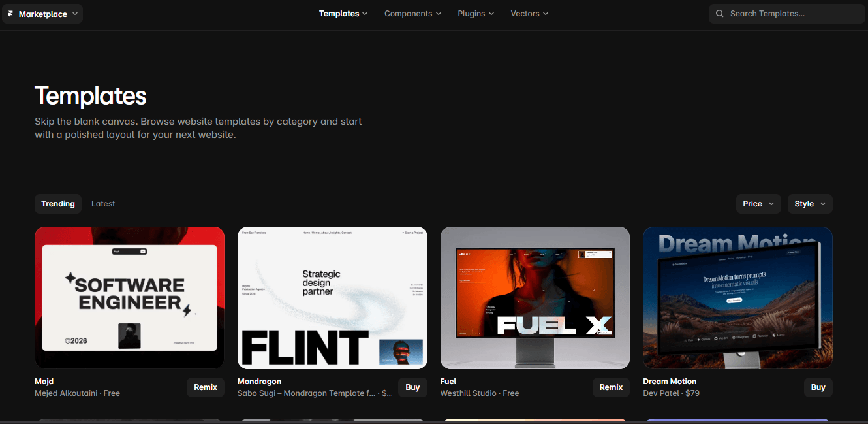This screenshot has height=424, width=868.
Task: Click the Templates page heading
Action: click(x=91, y=95)
